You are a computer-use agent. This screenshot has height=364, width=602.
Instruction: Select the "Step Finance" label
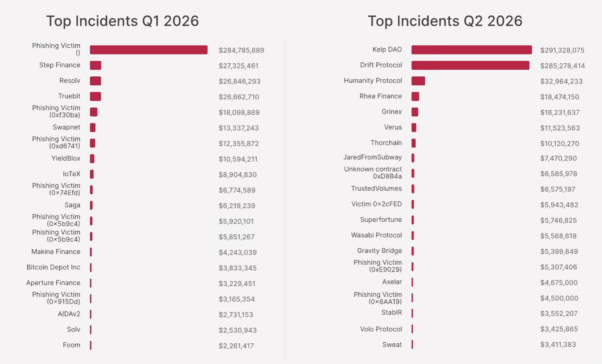point(60,65)
